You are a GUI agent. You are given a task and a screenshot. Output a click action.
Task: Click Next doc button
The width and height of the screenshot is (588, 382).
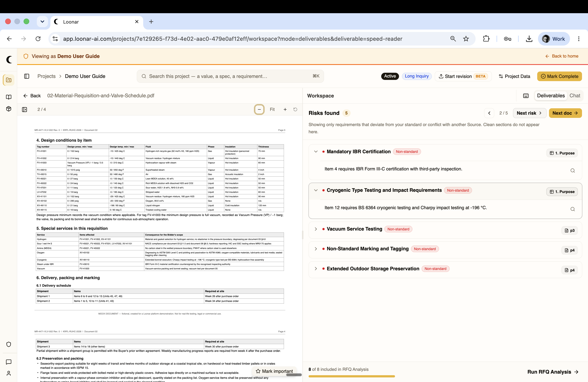[565, 113]
